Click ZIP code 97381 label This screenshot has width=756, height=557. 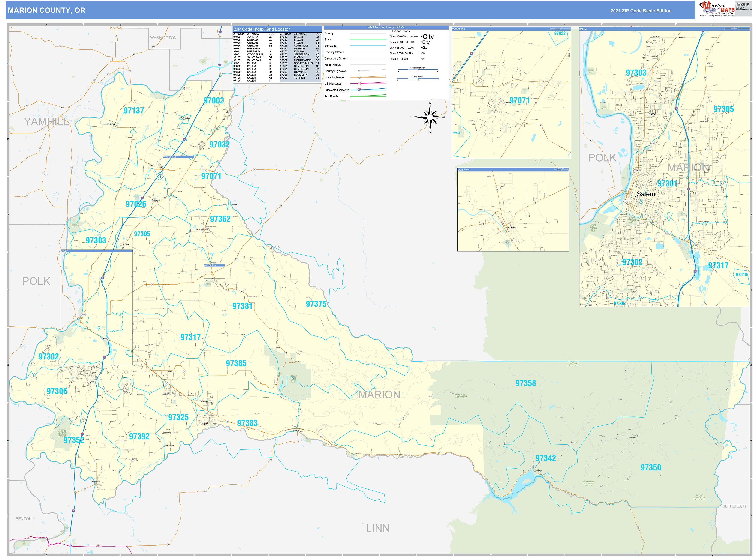(x=242, y=306)
